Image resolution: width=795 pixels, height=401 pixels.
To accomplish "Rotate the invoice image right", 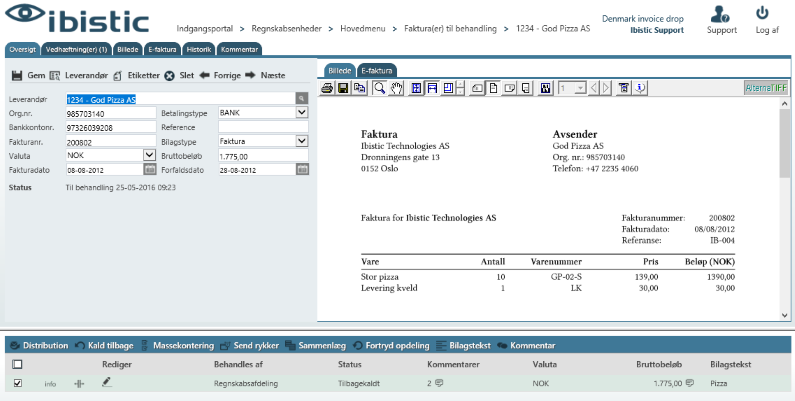I will [x=510, y=88].
